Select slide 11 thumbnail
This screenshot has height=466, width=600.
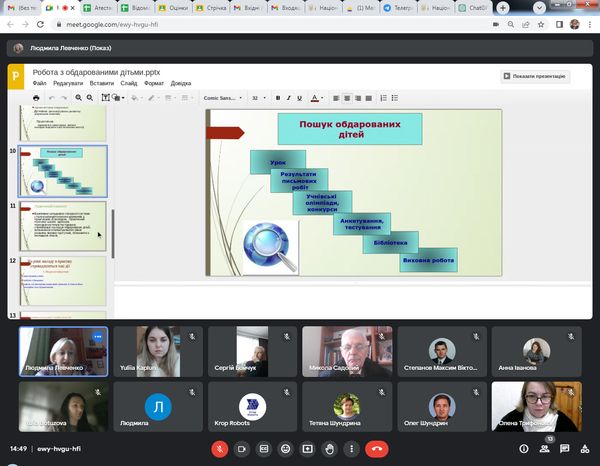pos(63,225)
